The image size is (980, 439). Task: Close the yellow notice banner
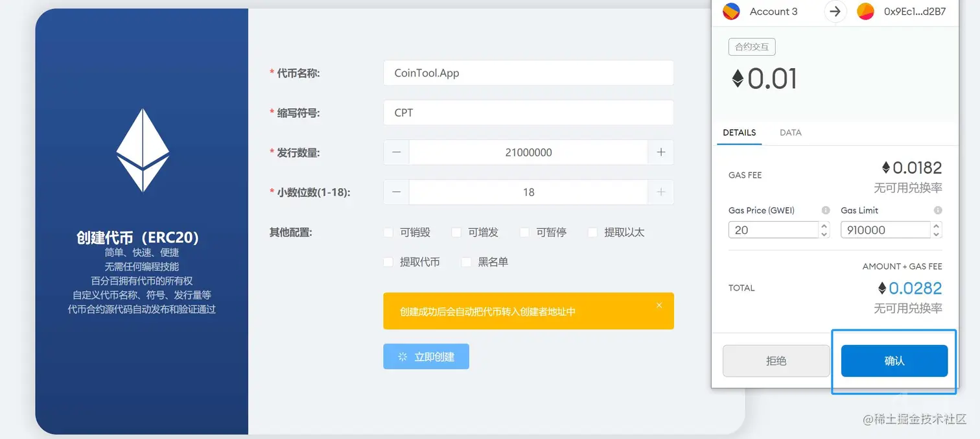pos(659,305)
